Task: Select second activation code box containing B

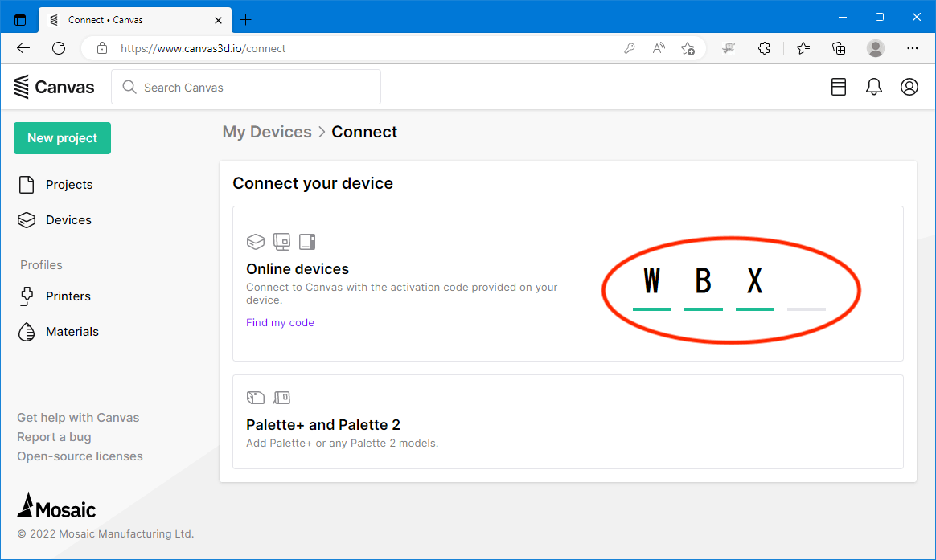Action: 703,287
